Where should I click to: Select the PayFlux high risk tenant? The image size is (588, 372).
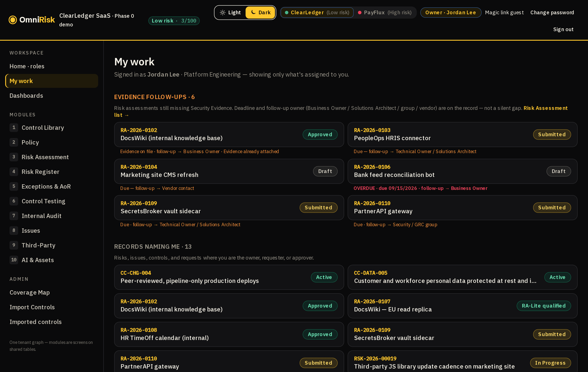(x=385, y=13)
